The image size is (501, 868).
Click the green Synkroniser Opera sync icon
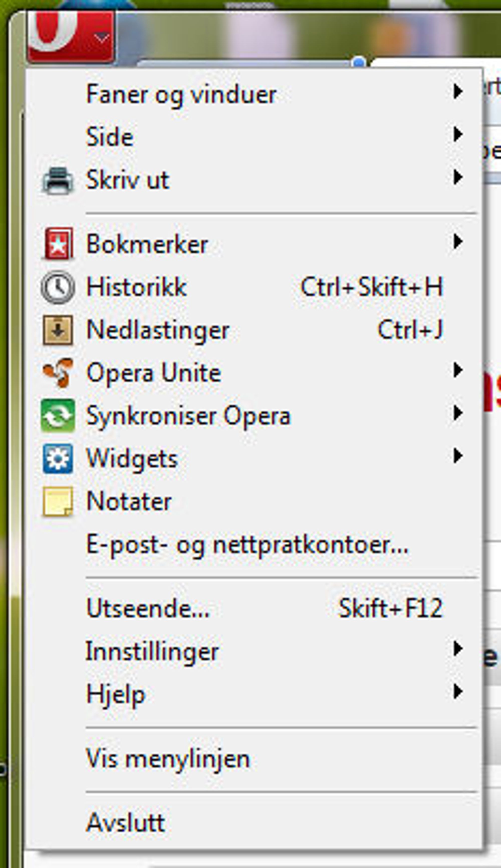(57, 416)
